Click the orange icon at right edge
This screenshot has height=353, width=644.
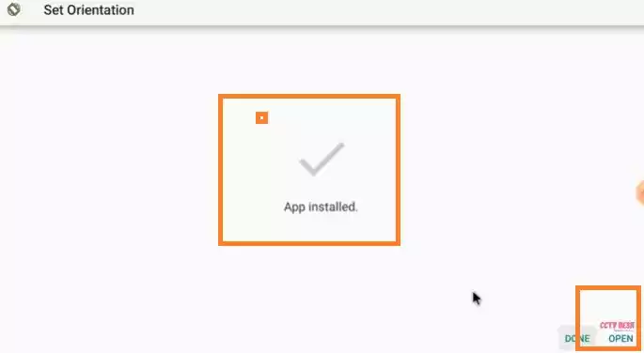[x=640, y=192]
